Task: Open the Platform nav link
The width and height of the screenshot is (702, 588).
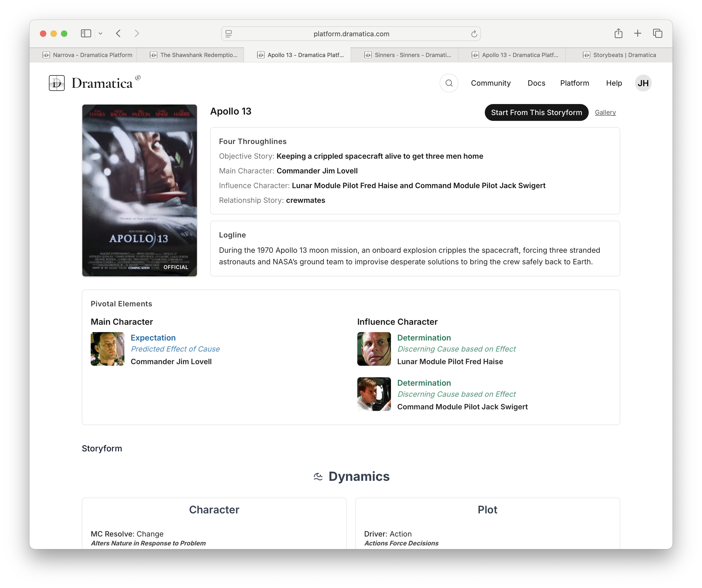Action: (x=574, y=83)
